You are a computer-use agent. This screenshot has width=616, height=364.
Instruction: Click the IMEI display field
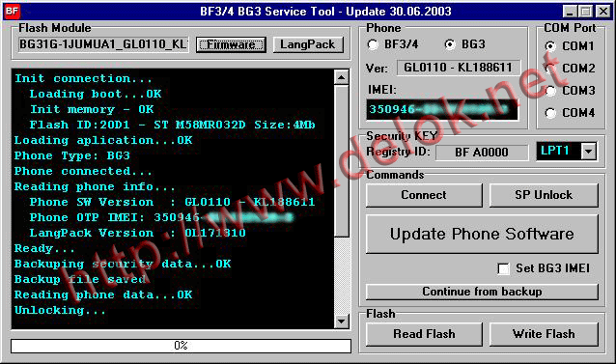(x=442, y=109)
